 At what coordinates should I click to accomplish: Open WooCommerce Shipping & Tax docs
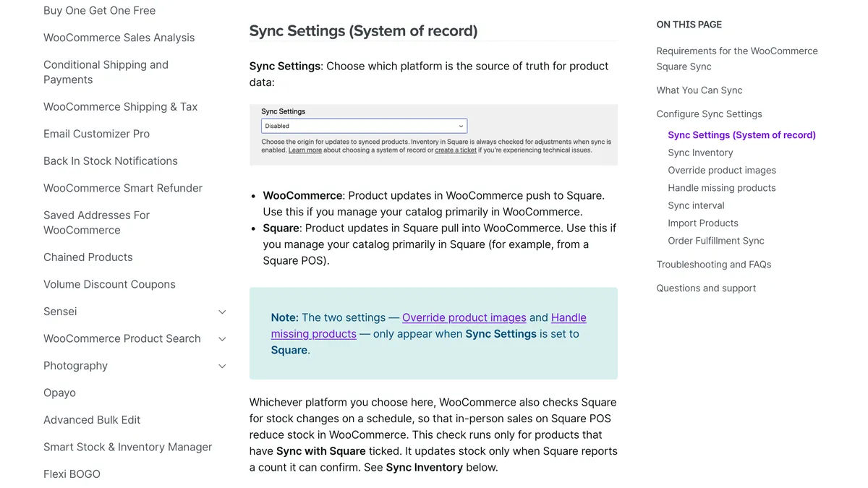click(120, 107)
